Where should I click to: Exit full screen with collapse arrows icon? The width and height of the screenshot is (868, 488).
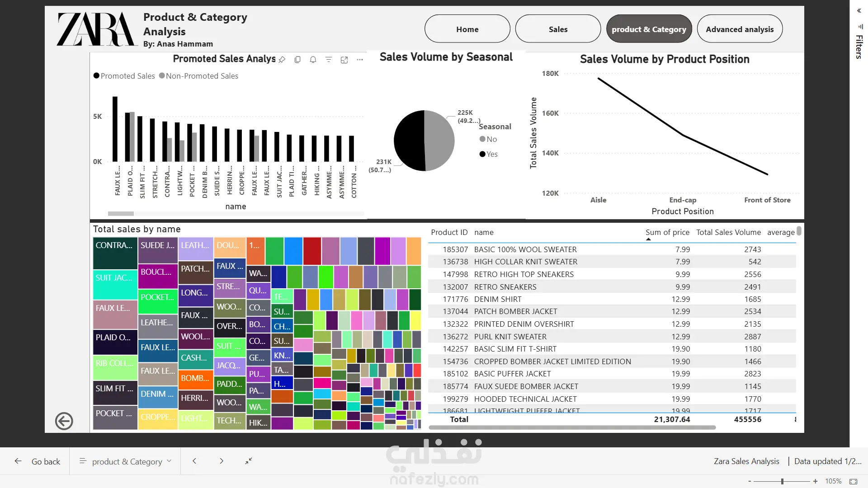tap(249, 461)
